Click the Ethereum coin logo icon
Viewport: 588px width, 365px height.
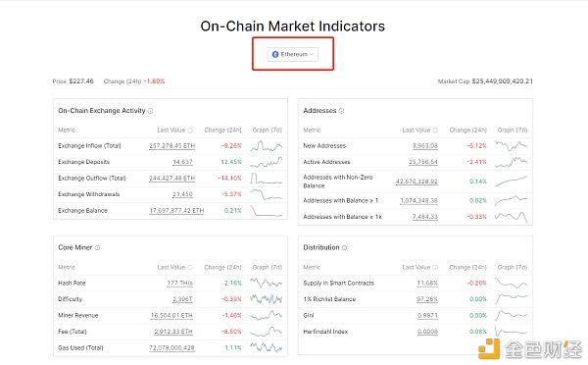click(275, 54)
